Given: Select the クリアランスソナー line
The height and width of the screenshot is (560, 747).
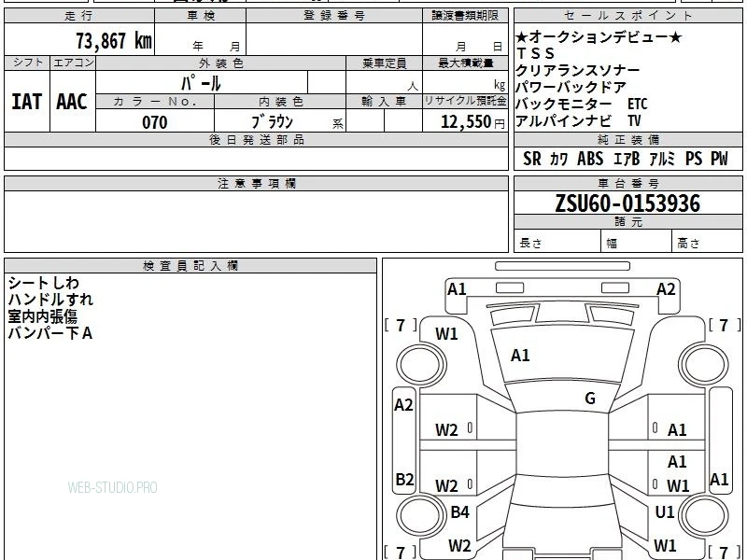Looking at the screenshot, I should (578, 71).
